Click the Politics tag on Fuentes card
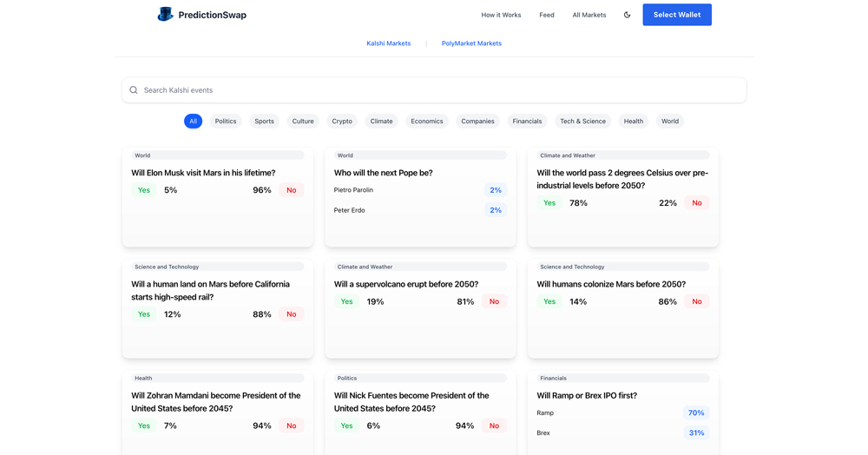The height and width of the screenshot is (455, 868). click(420, 378)
